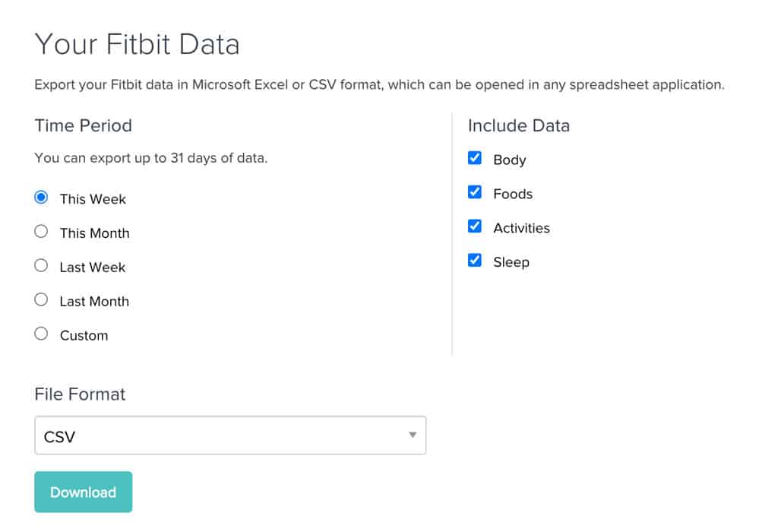The height and width of the screenshot is (532, 762).
Task: Disable the Activities checkbox
Action: 475,226
